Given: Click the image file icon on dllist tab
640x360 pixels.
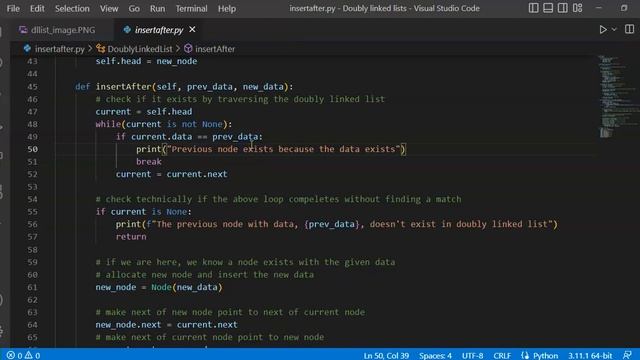Looking at the screenshot, I should click(23, 30).
